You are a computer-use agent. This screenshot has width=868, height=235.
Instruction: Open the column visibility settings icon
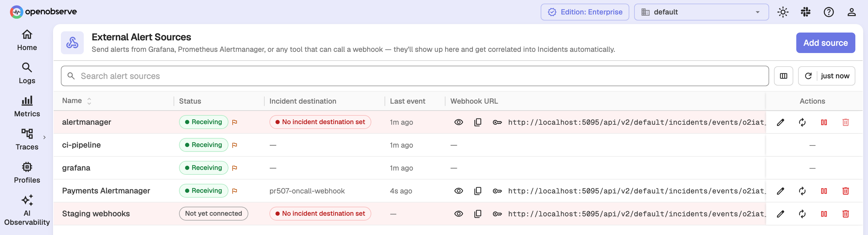[x=783, y=76]
